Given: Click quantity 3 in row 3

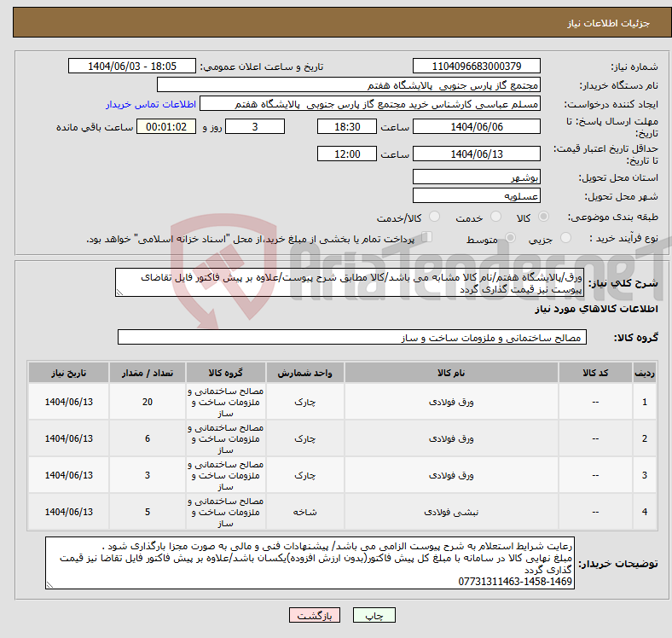Looking at the screenshot, I should click(147, 475).
